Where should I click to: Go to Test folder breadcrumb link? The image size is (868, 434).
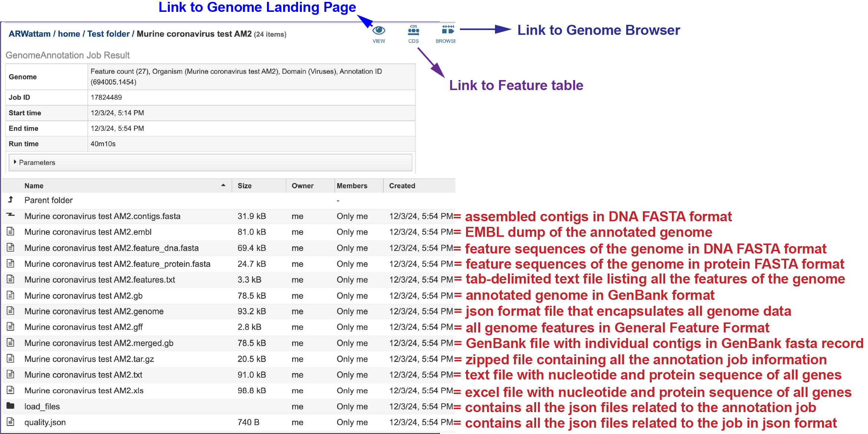point(108,34)
